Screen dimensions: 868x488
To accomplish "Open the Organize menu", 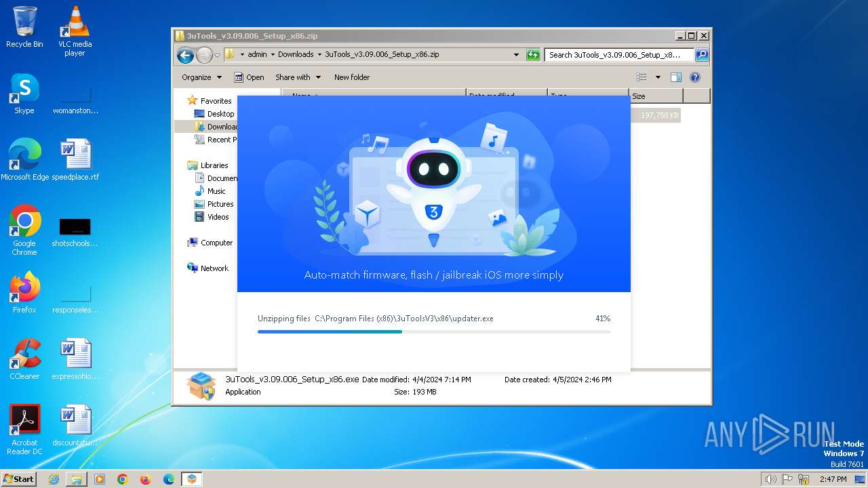I will point(202,77).
